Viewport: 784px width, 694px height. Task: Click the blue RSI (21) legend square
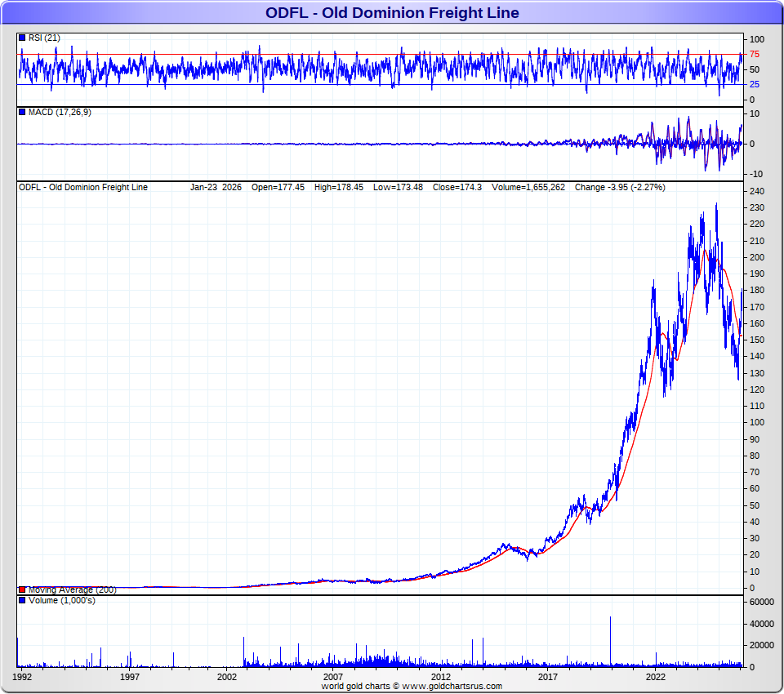coord(22,38)
